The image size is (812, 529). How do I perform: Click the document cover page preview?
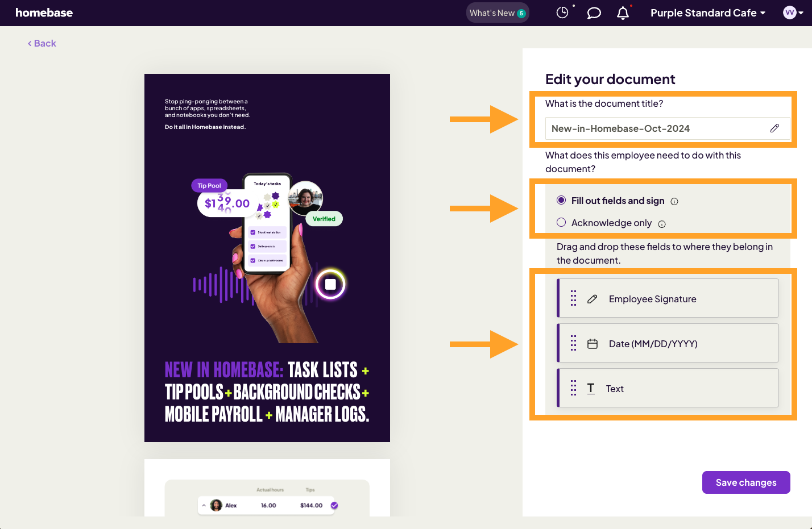coord(267,258)
